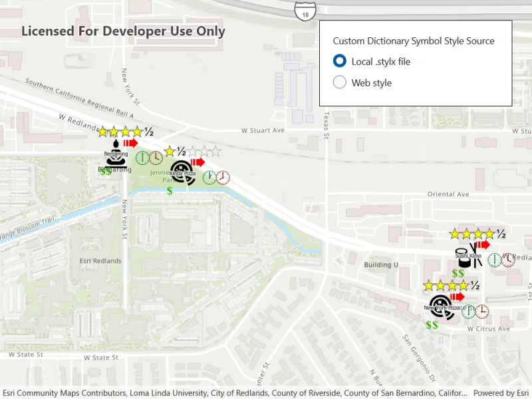The height and width of the screenshot is (399, 532).
Task: Click Sushi Kimo's star rating row
Action: click(x=477, y=234)
